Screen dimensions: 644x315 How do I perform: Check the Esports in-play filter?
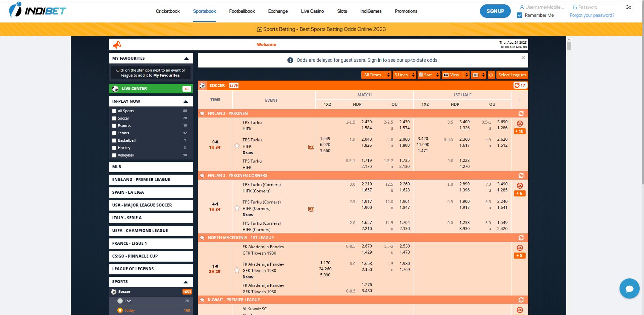click(114, 126)
